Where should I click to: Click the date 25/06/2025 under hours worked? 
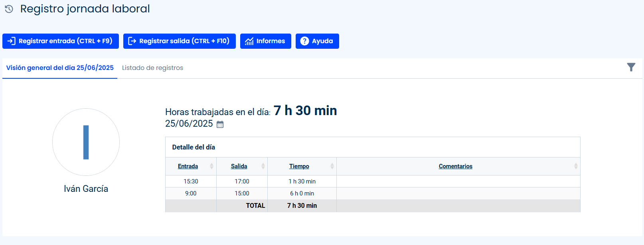click(189, 124)
